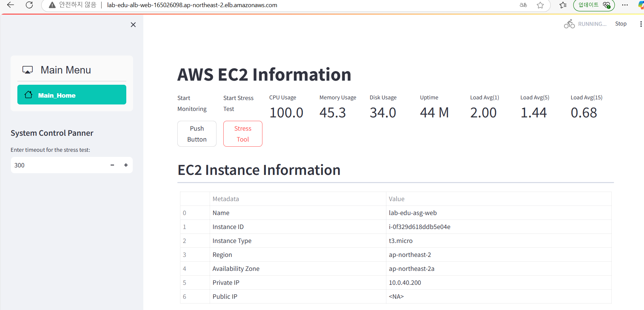Click the Availability Zone metadata cell

[x=298, y=268]
